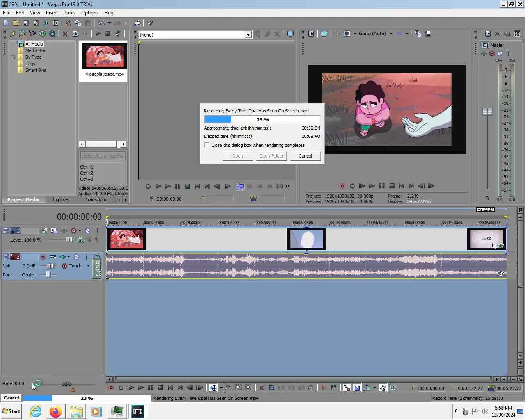The height and width of the screenshot is (420, 525).
Task: Toggle Enable Snapping in timeline toolbar
Action: pos(347,388)
